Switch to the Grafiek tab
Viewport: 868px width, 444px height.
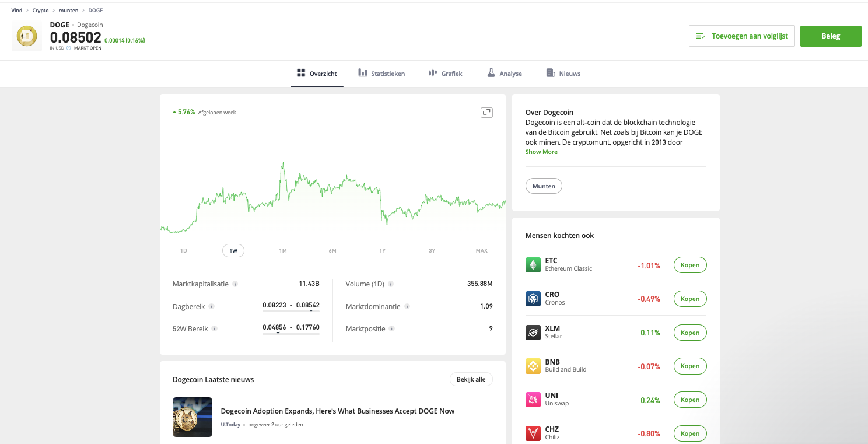point(445,74)
